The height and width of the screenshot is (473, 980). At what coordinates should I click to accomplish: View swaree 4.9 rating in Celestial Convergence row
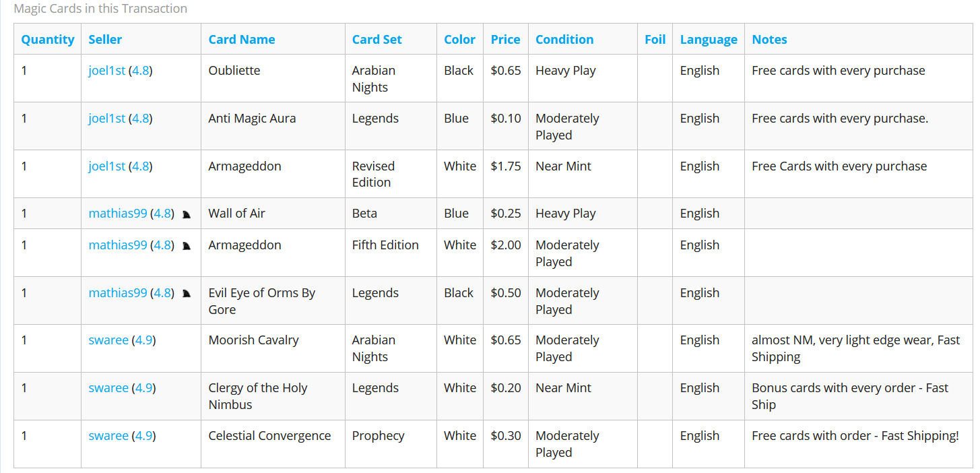pyautogui.click(x=143, y=436)
